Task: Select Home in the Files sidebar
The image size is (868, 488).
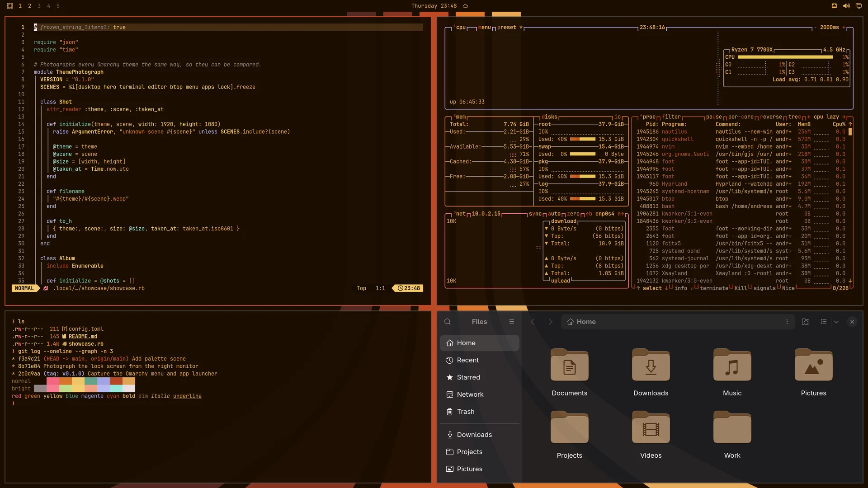Action: click(x=480, y=343)
